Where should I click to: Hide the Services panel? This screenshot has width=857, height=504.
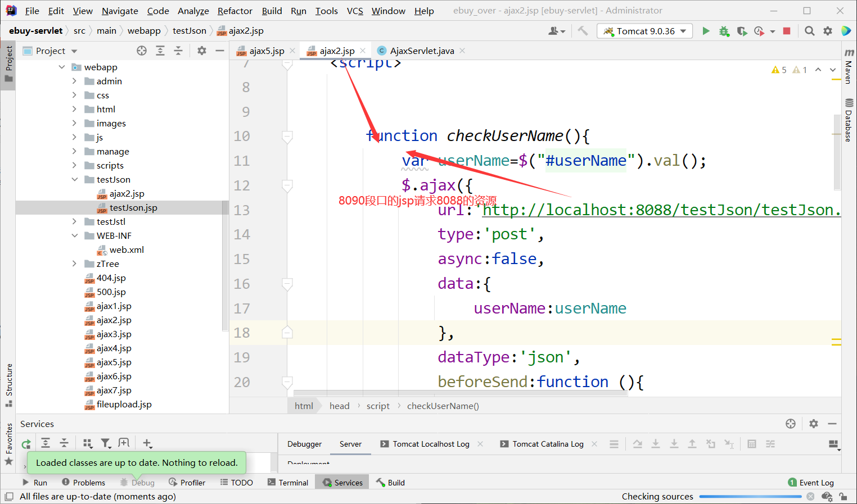pos(832,424)
